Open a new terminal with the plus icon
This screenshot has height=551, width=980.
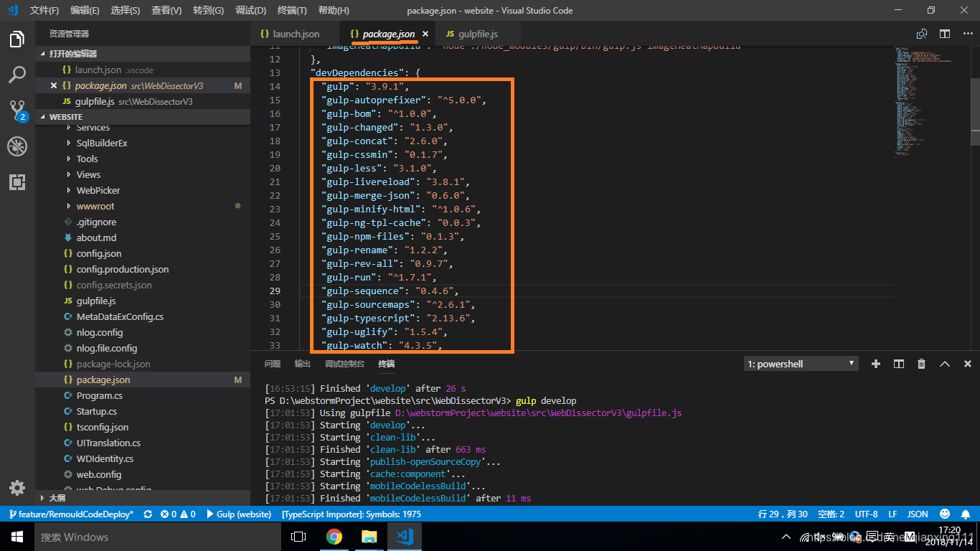(x=875, y=364)
